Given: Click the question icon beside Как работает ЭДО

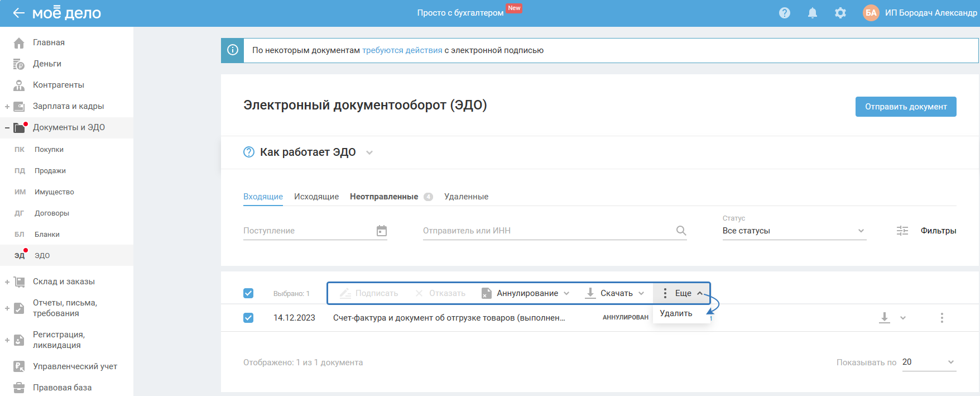Looking at the screenshot, I should coord(249,152).
